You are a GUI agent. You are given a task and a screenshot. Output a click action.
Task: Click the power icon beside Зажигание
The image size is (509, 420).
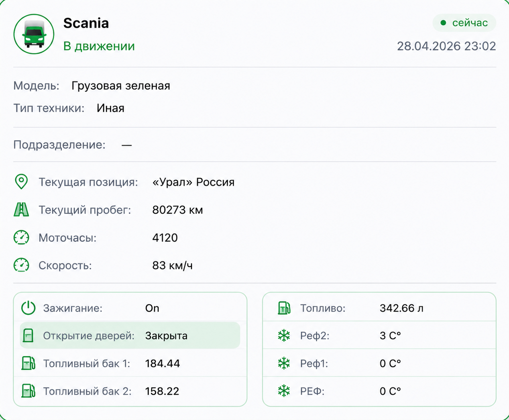click(x=29, y=308)
